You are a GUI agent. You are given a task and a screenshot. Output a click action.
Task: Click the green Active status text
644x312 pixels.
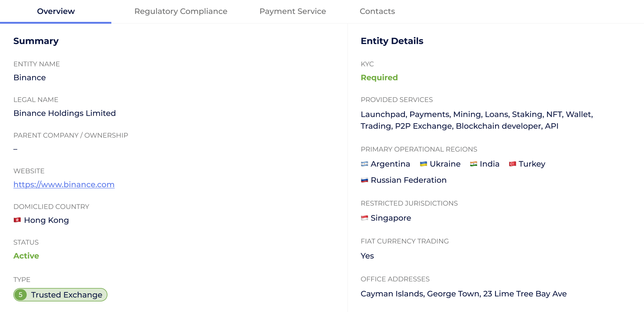26,256
